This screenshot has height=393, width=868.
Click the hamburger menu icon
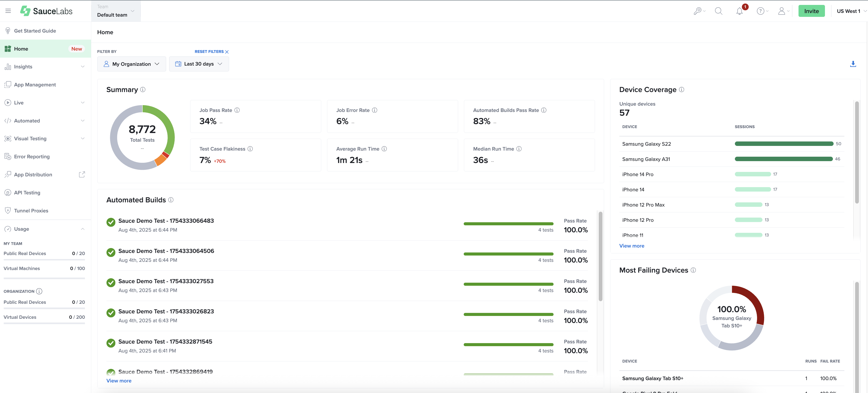click(x=8, y=11)
